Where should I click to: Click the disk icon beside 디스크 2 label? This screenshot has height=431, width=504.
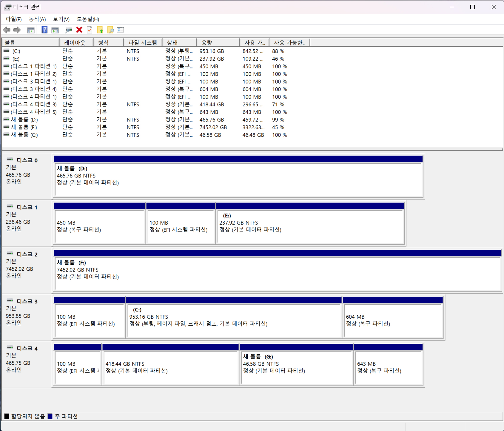[x=10, y=254]
